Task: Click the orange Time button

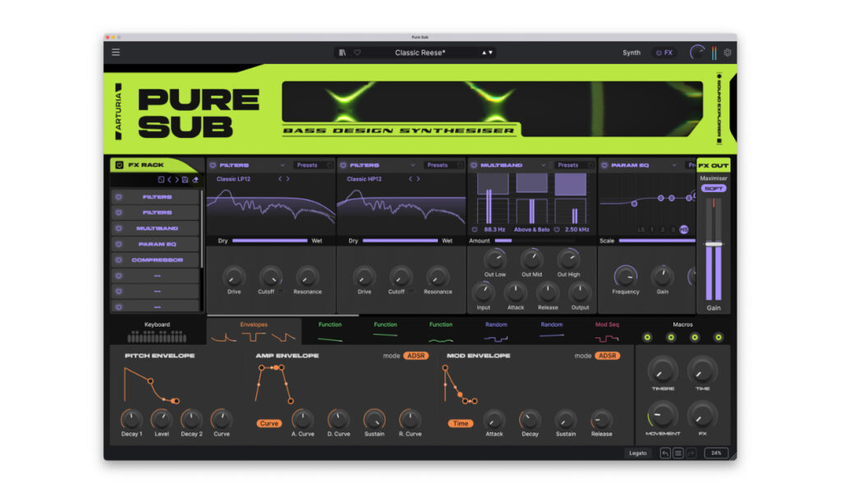Action: point(461,423)
